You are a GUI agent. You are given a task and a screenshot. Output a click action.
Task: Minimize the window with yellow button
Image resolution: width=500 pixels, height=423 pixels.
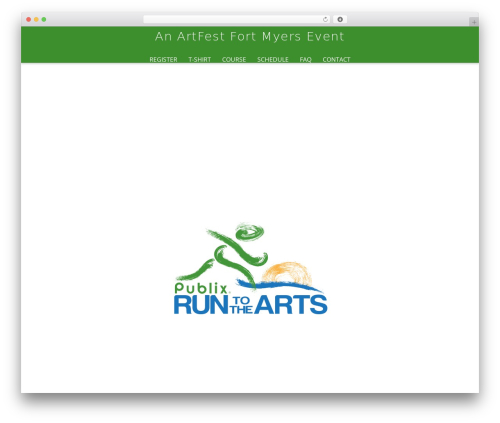(x=36, y=19)
